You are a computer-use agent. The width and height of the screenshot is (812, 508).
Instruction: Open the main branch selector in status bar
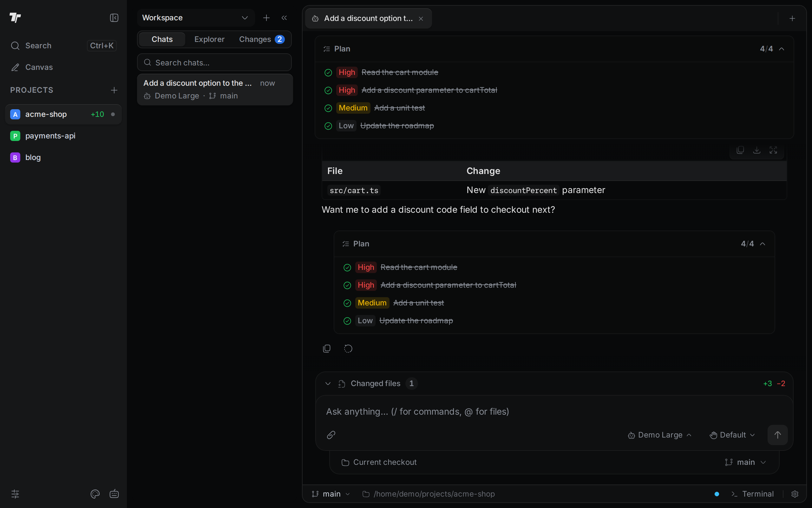(331, 494)
